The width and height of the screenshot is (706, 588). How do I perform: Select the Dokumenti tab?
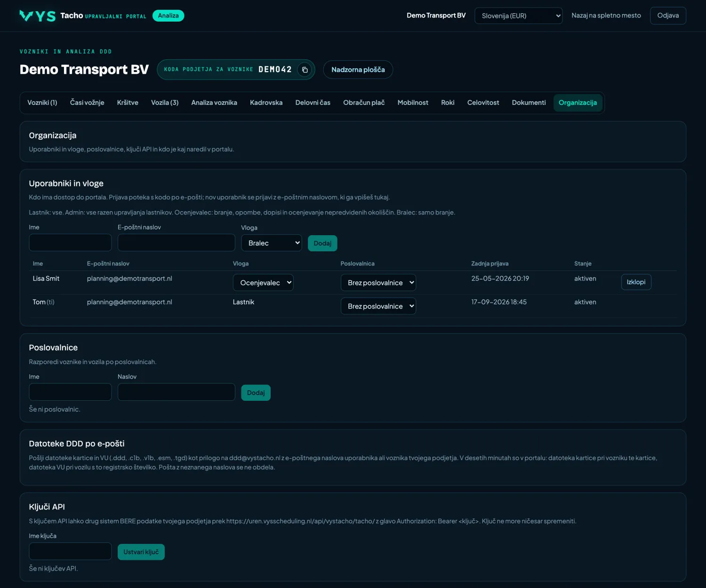tap(529, 103)
